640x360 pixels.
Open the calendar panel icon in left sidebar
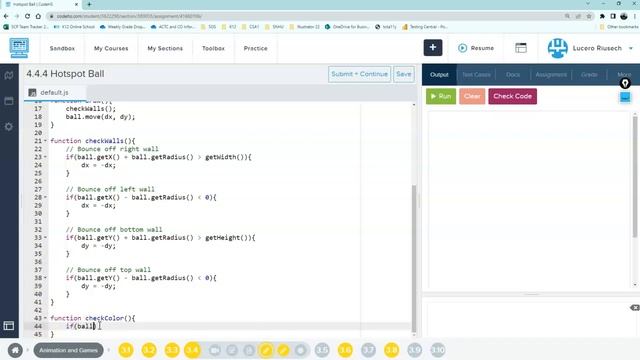pyautogui.click(x=9, y=101)
